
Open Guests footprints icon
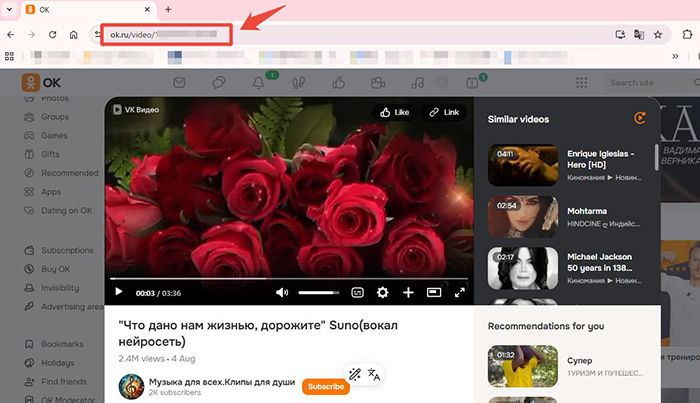[298, 83]
